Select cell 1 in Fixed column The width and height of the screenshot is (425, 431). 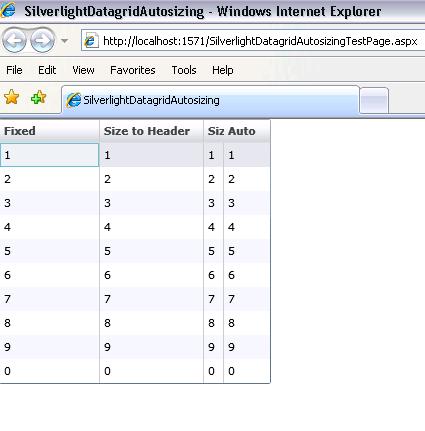[x=49, y=155]
